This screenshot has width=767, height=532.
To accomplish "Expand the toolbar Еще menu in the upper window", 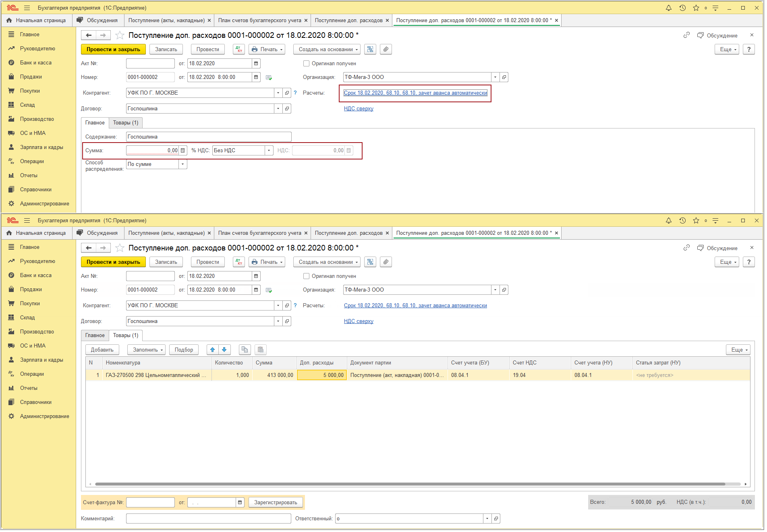I will (727, 50).
